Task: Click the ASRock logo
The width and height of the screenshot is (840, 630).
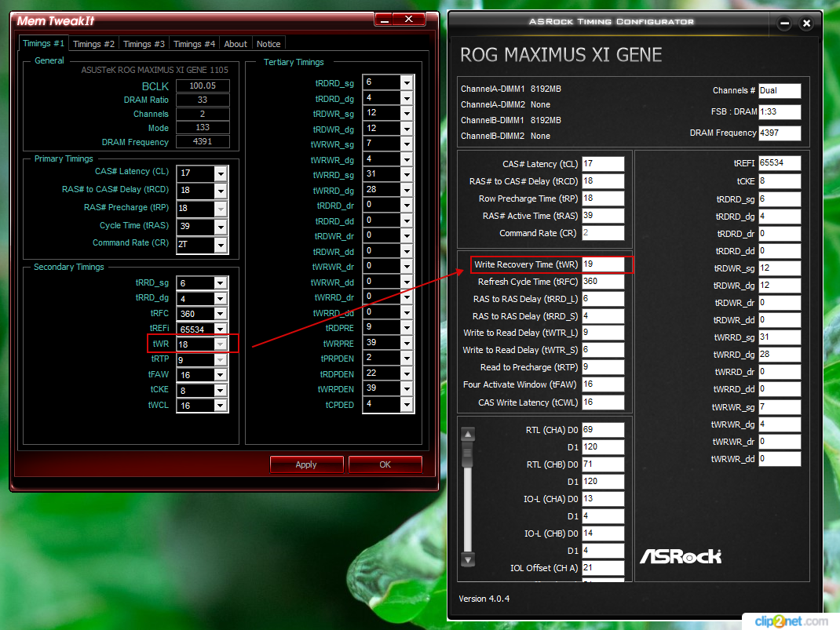Action: [x=681, y=557]
